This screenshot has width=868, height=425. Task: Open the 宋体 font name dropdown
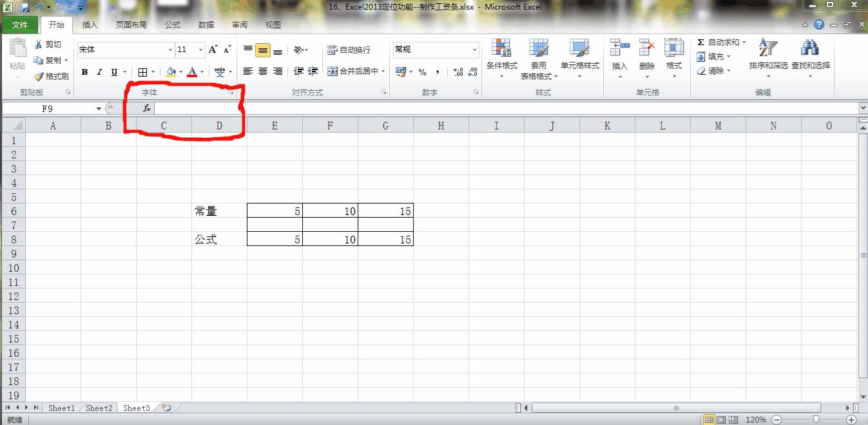[x=170, y=50]
